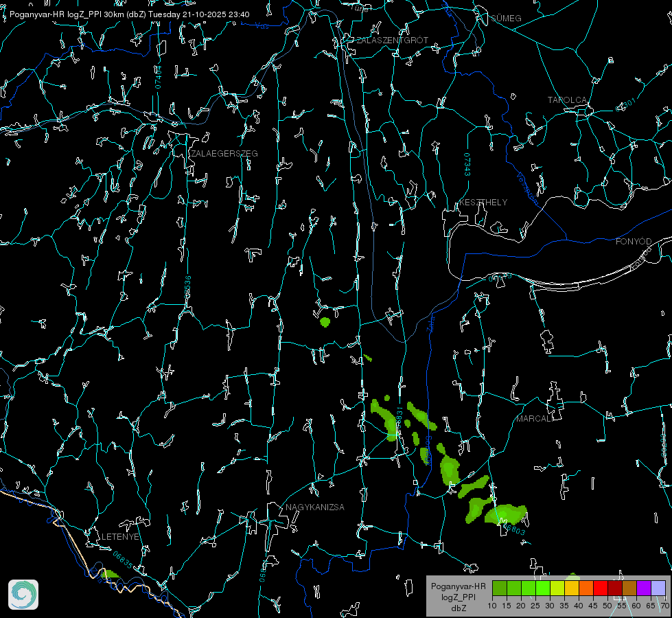Click the Zala river label
Image resolution: width=672 pixels, height=618 pixels.
pos(431,323)
